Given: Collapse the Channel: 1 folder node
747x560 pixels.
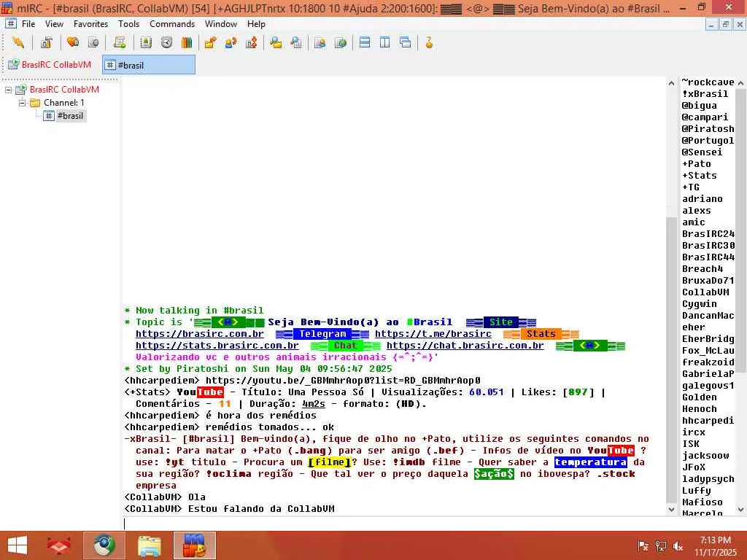Looking at the screenshot, I should click(22, 103).
